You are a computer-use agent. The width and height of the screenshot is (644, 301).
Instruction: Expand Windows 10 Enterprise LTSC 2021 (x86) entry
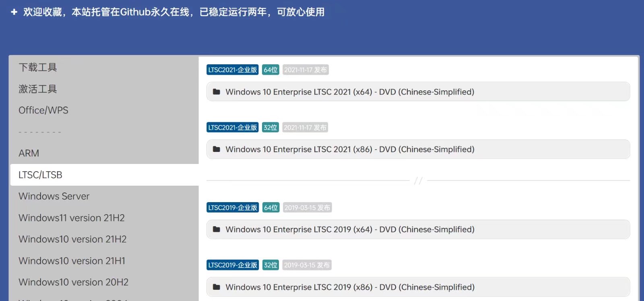pos(349,149)
